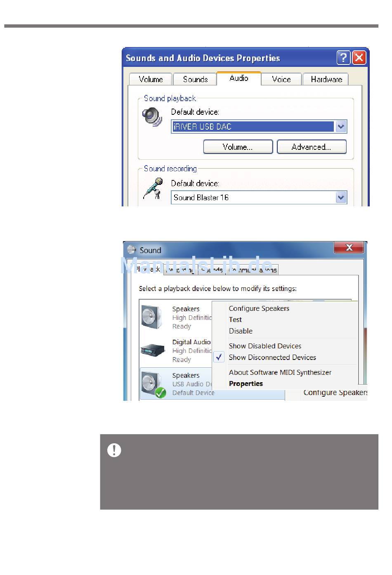Toggle Show Disabled Devices option
392x575 pixels.
tap(265, 346)
